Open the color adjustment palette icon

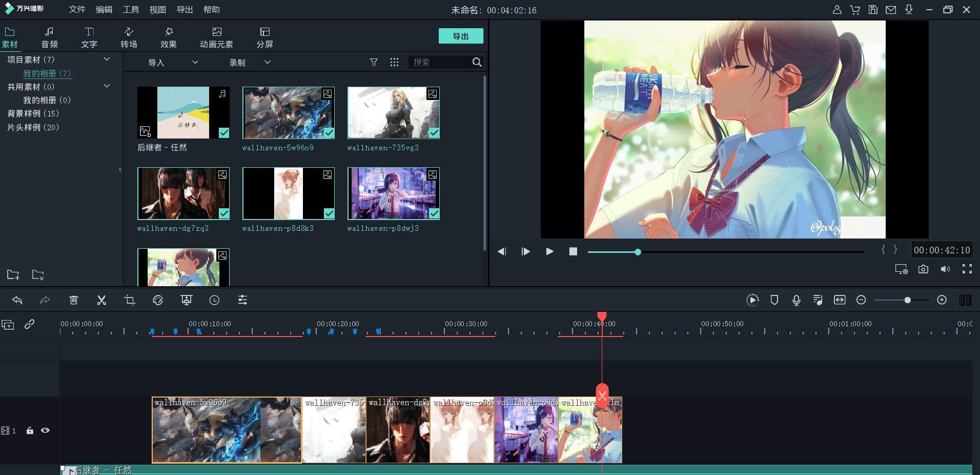158,300
